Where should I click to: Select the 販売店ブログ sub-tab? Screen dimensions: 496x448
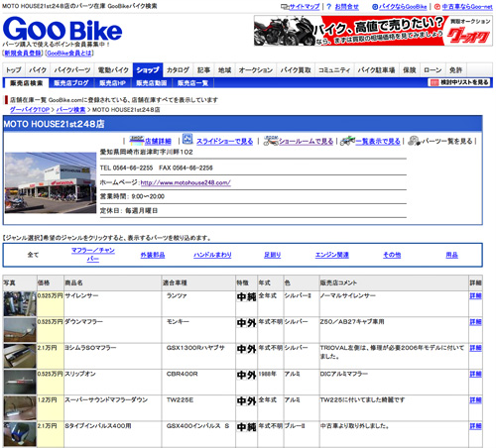click(x=71, y=83)
